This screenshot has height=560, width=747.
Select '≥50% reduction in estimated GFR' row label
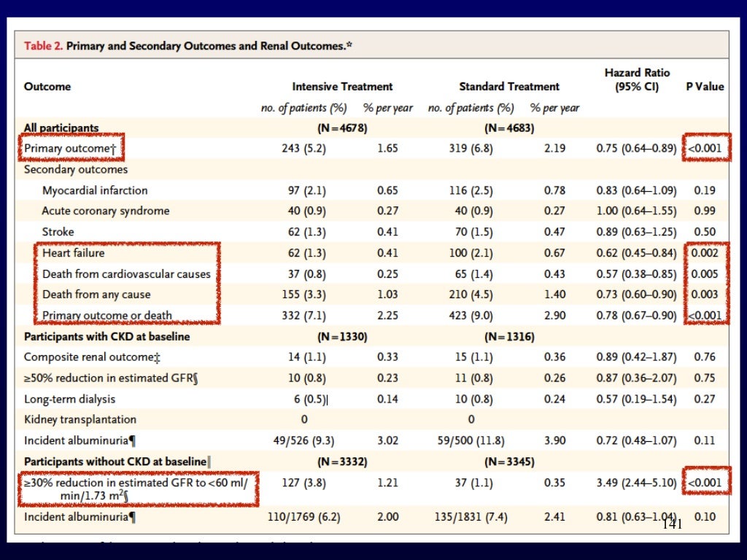(111, 378)
